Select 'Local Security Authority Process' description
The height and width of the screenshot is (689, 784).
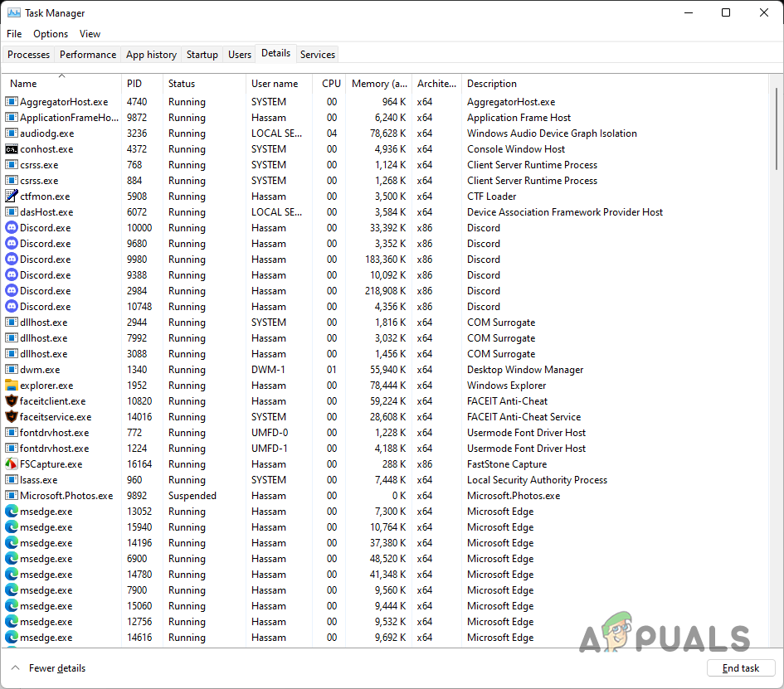pos(537,480)
